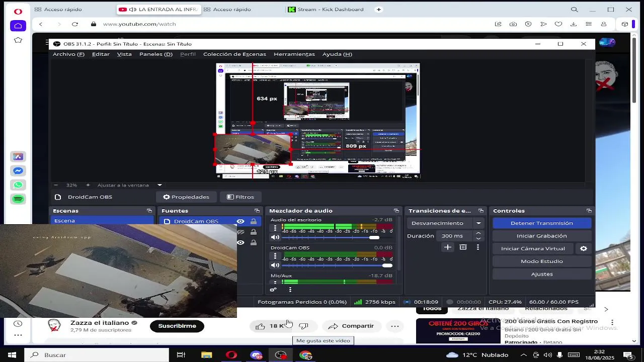Click Suscribirme on Zazza el italiano
The image size is (644, 362).
tap(177, 326)
